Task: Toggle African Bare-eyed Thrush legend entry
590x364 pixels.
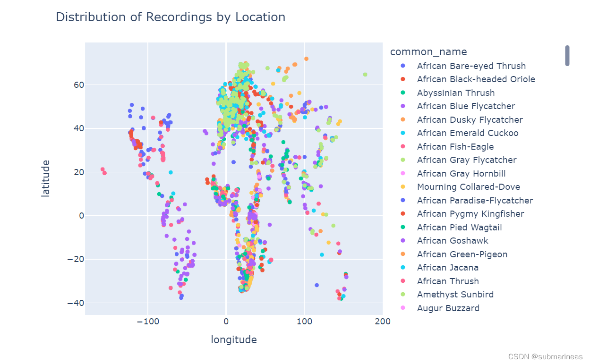Action: pos(463,66)
